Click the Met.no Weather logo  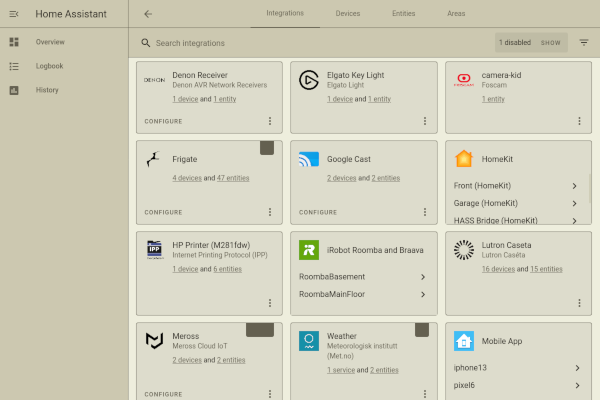click(x=309, y=341)
